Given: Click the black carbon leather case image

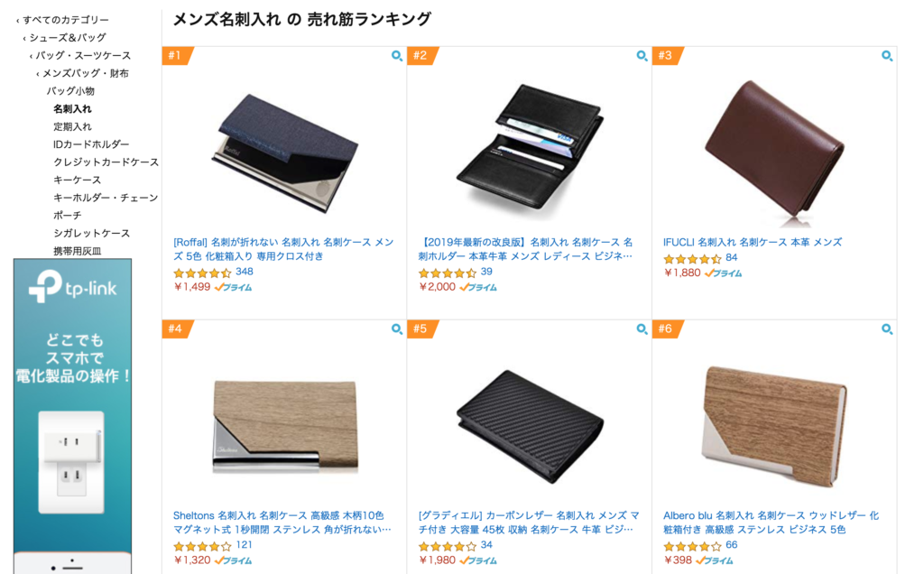Looking at the screenshot, I should tap(530, 425).
